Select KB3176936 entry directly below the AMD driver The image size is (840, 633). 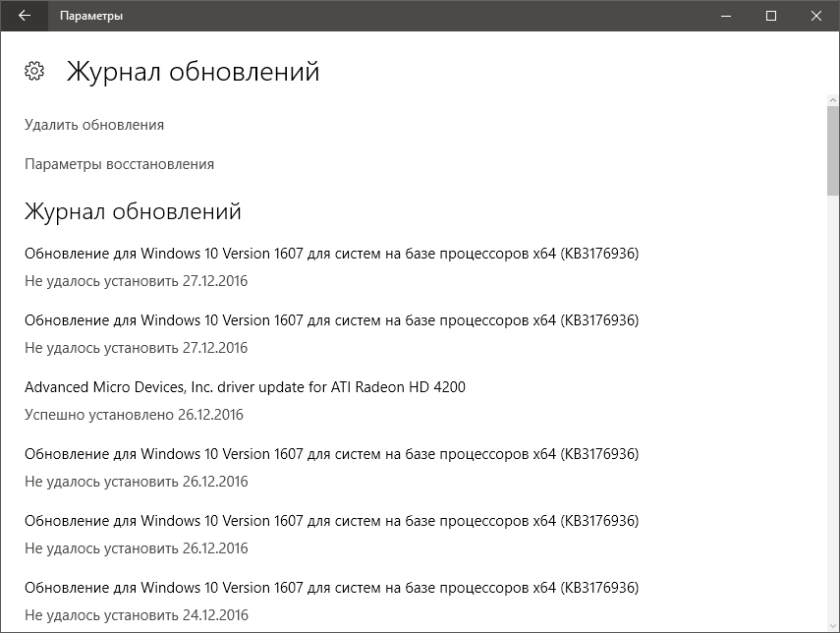click(331, 454)
